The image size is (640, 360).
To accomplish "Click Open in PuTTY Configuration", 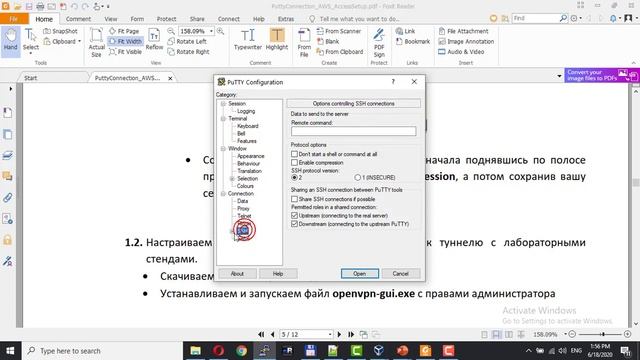I will point(360,273).
